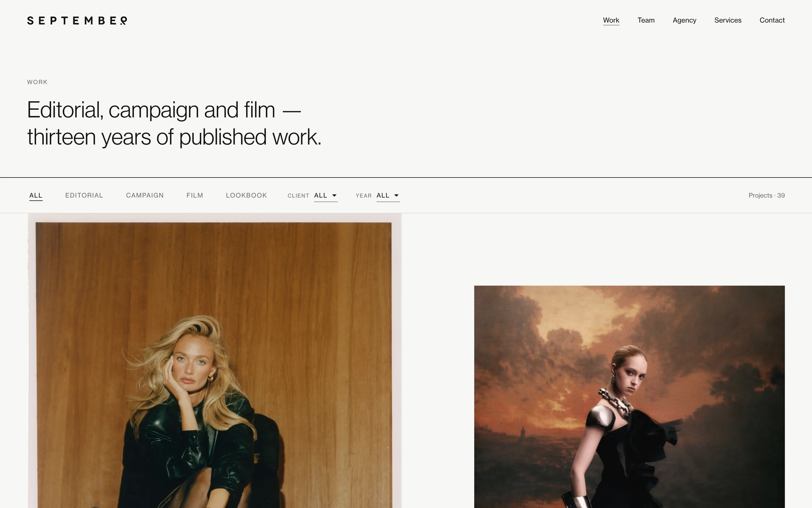
Task: Click the 'Editorial, campaign and film' headline
Action: [174, 123]
